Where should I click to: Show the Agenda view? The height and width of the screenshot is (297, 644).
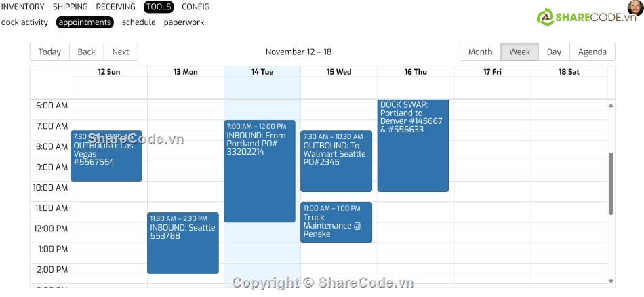coord(592,52)
